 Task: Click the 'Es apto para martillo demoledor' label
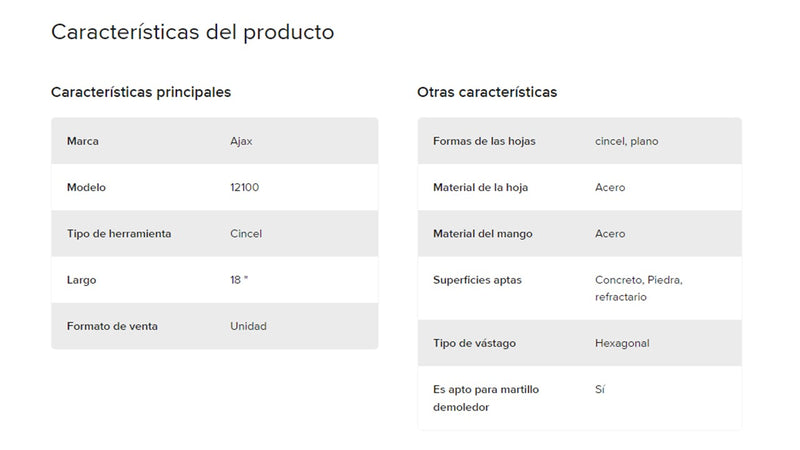coord(486,398)
